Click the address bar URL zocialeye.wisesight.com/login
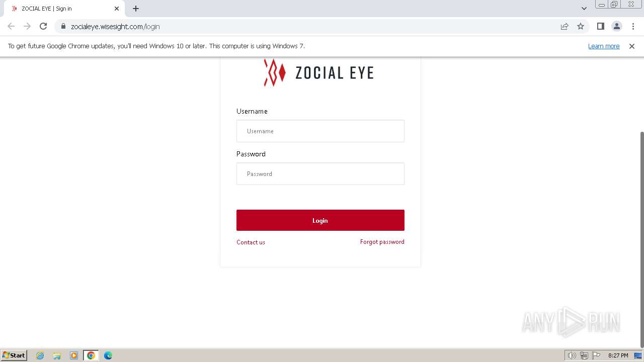Viewport: 644px width, 362px height. (115, 27)
